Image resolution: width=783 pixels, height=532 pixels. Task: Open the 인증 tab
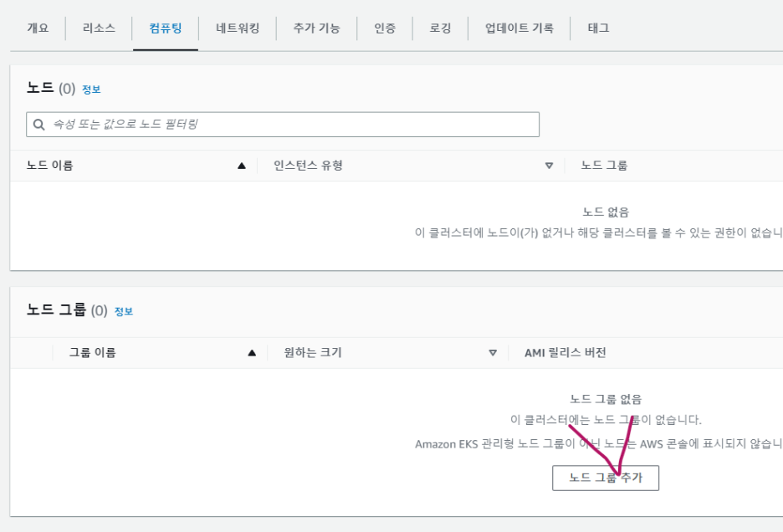(385, 28)
